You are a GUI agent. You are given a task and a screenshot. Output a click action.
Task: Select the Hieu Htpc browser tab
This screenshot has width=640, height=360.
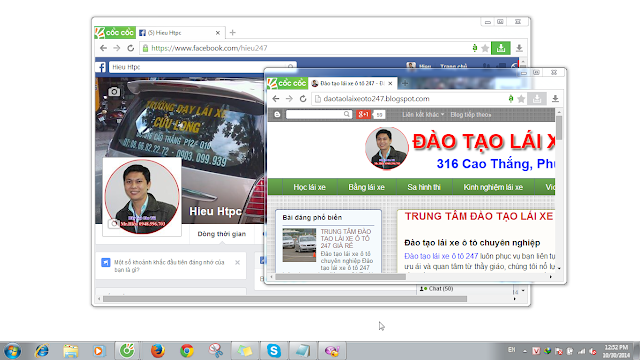click(x=180, y=33)
